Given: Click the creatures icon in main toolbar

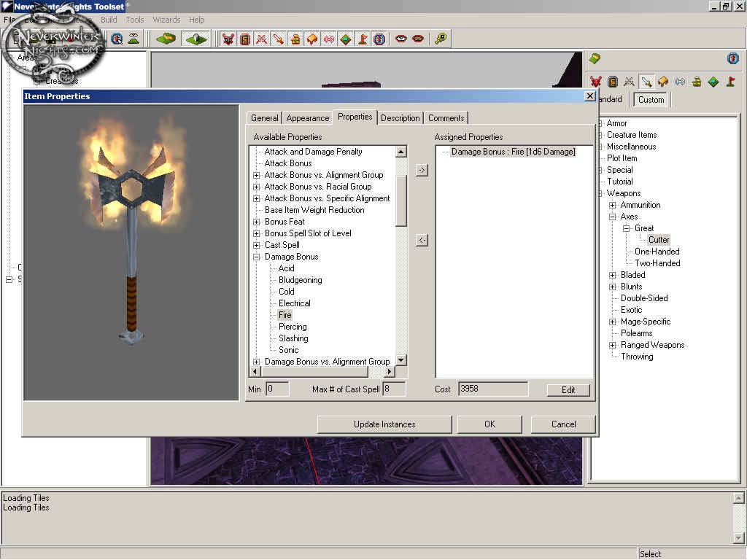Looking at the screenshot, I should pos(228,39).
